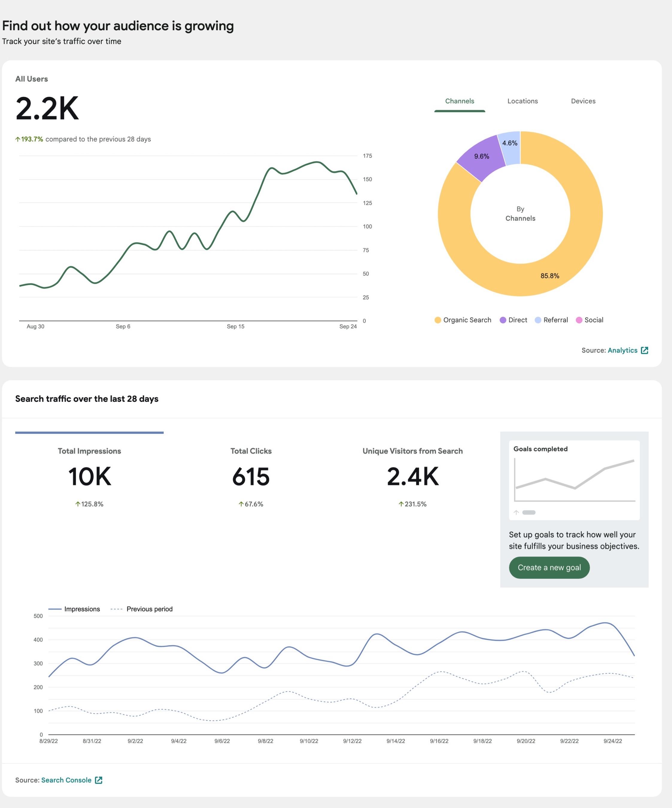The height and width of the screenshot is (808, 672).
Task: Click 'Track your site's traffic over time' subtitle
Action: [x=62, y=42]
